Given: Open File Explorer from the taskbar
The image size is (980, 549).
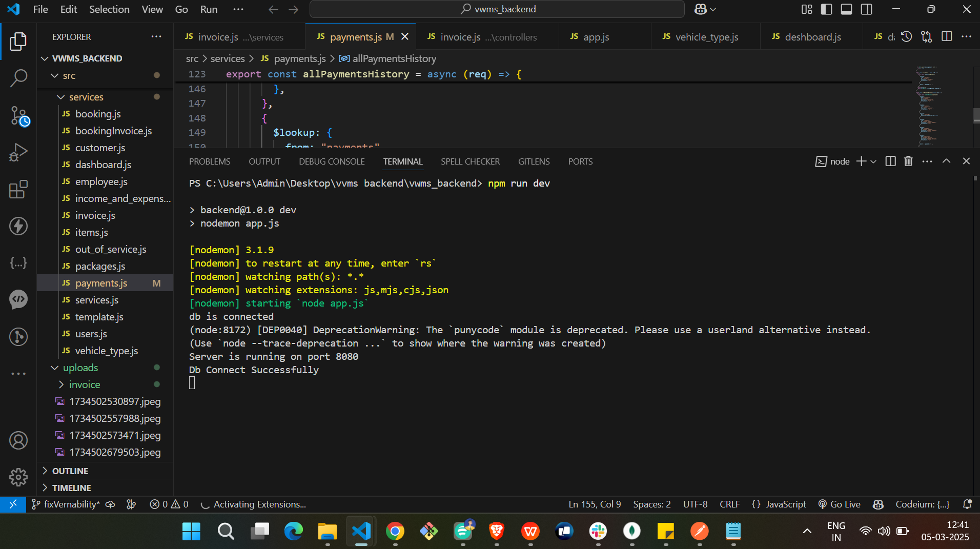Looking at the screenshot, I should 327,531.
